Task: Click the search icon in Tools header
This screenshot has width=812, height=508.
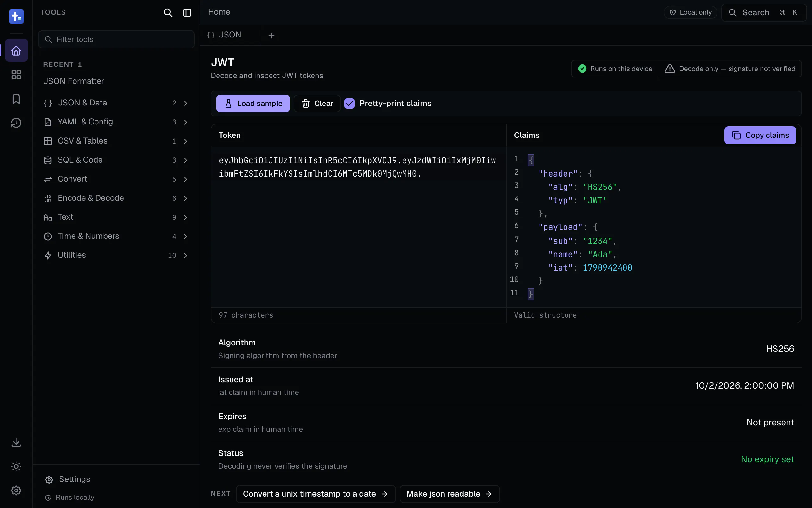Action: pyautogui.click(x=168, y=13)
